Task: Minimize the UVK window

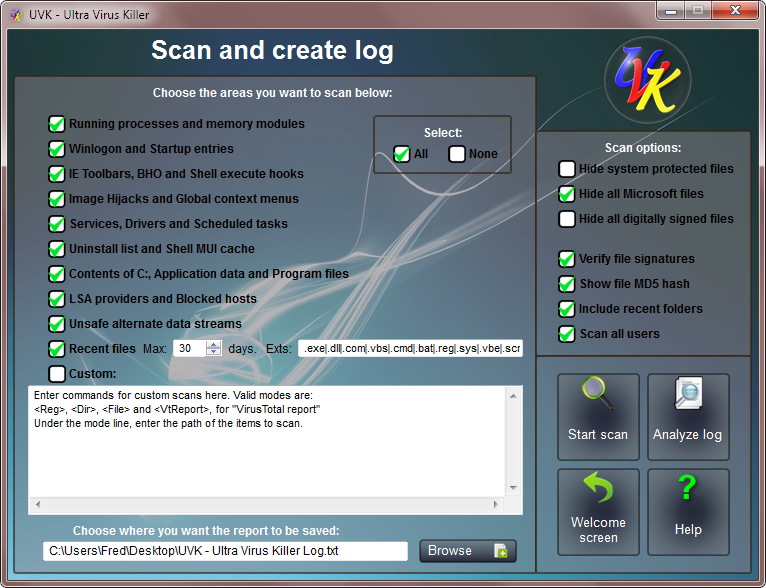Action: (x=671, y=10)
